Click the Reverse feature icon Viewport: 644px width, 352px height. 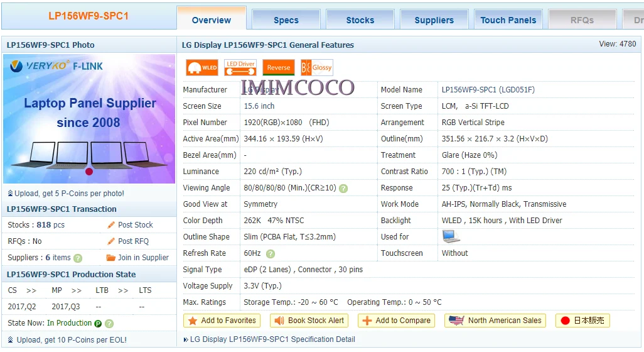click(x=279, y=67)
